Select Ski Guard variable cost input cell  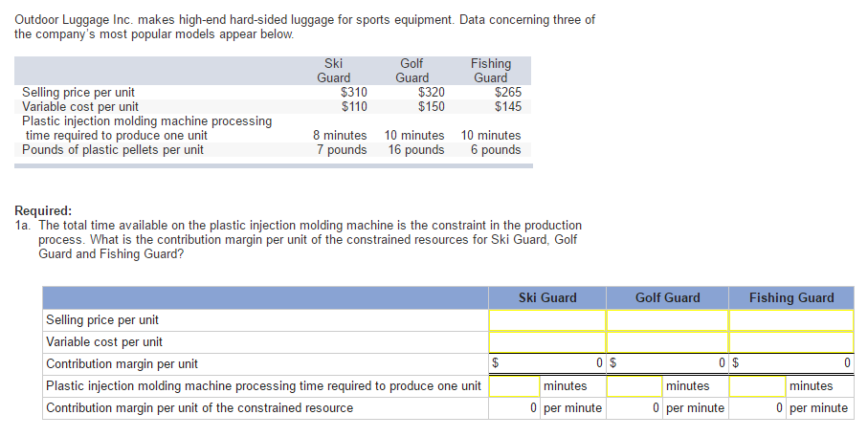pyautogui.click(x=546, y=341)
